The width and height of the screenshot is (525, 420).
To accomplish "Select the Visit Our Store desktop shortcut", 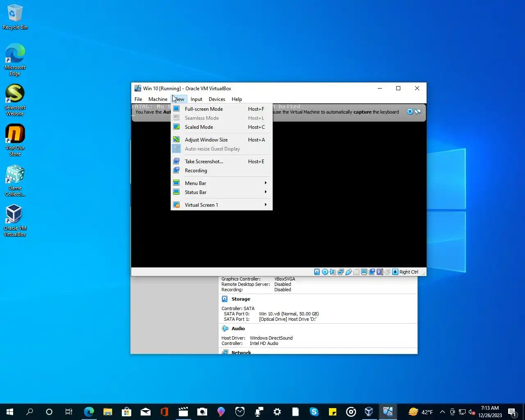I will (15, 140).
